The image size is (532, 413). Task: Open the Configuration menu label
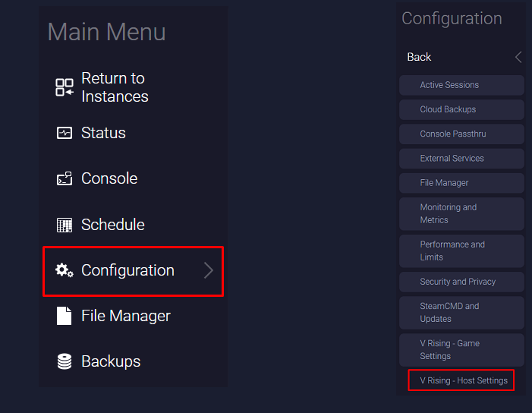127,270
